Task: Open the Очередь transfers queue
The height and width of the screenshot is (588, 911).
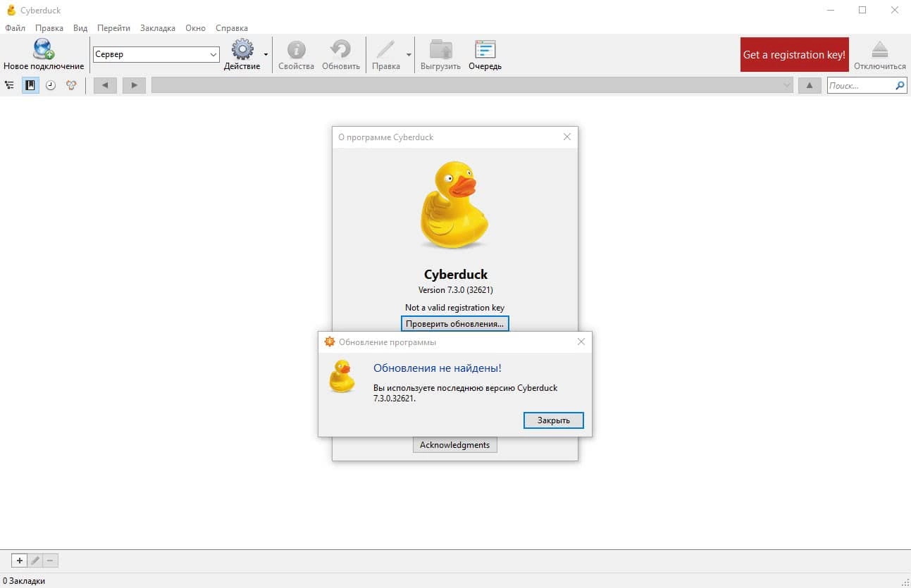Action: [485, 55]
